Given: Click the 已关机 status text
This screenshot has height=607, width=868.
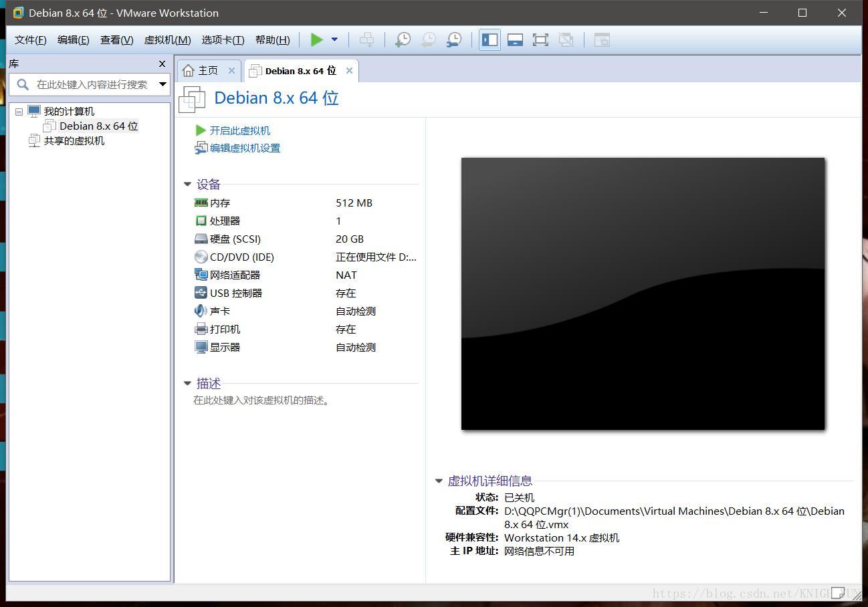Looking at the screenshot, I should [519, 497].
